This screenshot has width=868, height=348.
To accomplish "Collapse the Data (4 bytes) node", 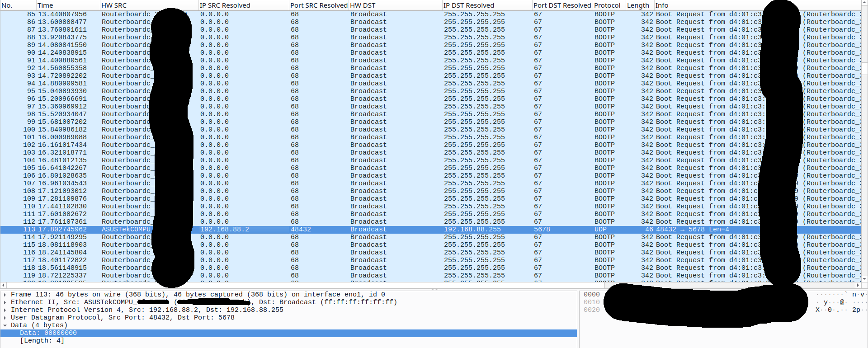I will pos(5,325).
